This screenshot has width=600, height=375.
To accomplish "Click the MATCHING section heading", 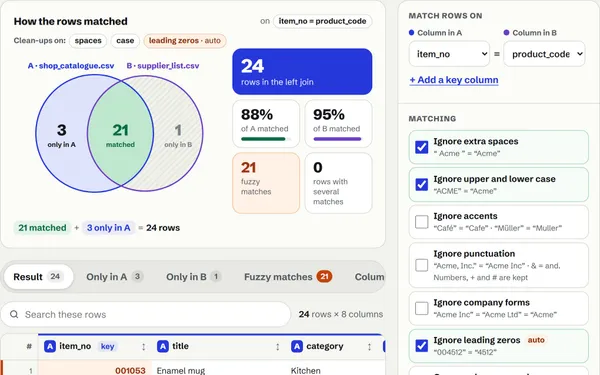I will [432, 119].
